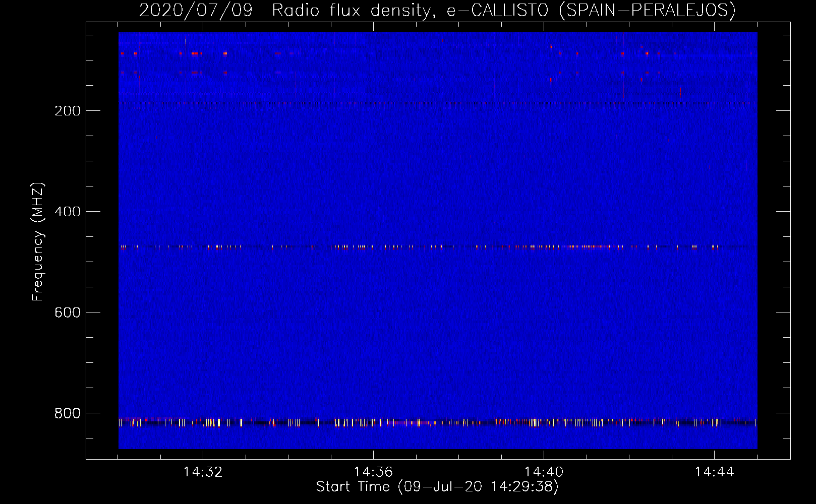Click the 800 frequency tick label
The width and height of the screenshot is (816, 504).
coord(68,413)
